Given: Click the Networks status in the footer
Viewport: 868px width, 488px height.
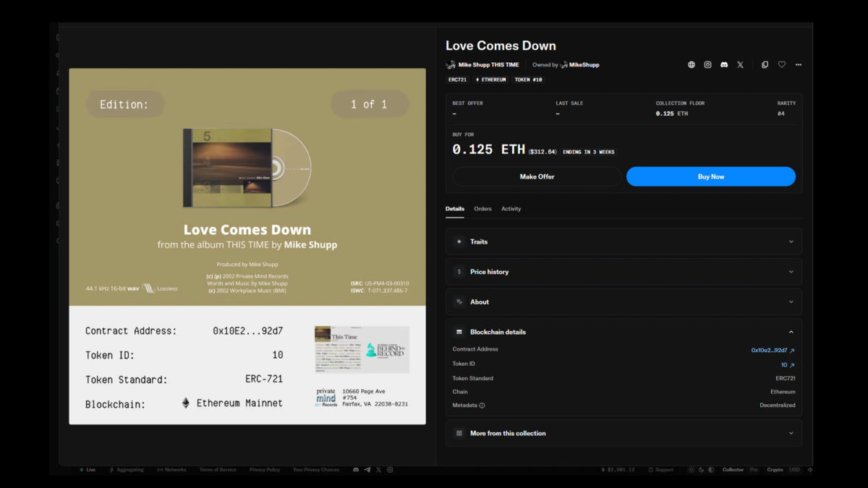Looking at the screenshot, I should coord(171,470).
